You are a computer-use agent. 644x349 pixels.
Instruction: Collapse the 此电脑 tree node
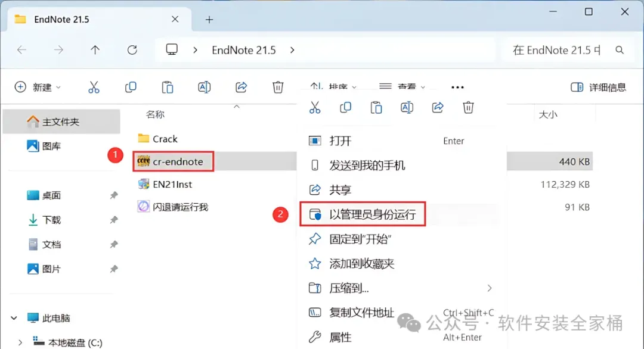pyautogui.click(x=14, y=318)
